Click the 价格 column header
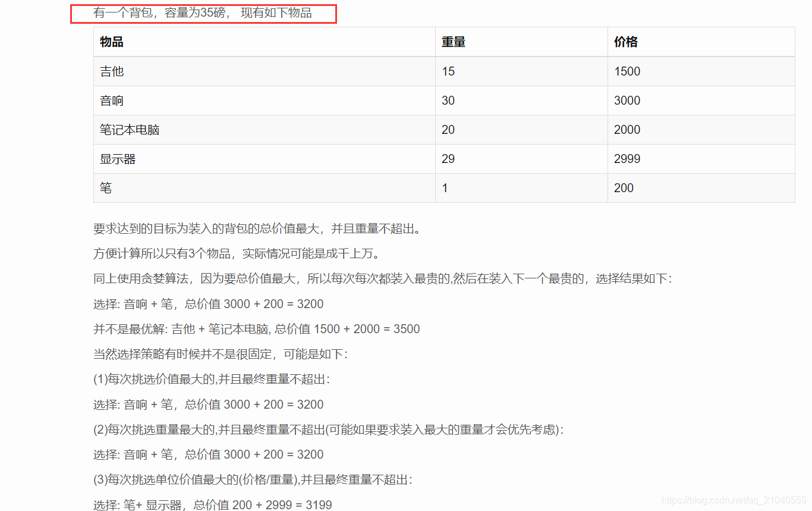The image size is (812, 511). coord(701,42)
